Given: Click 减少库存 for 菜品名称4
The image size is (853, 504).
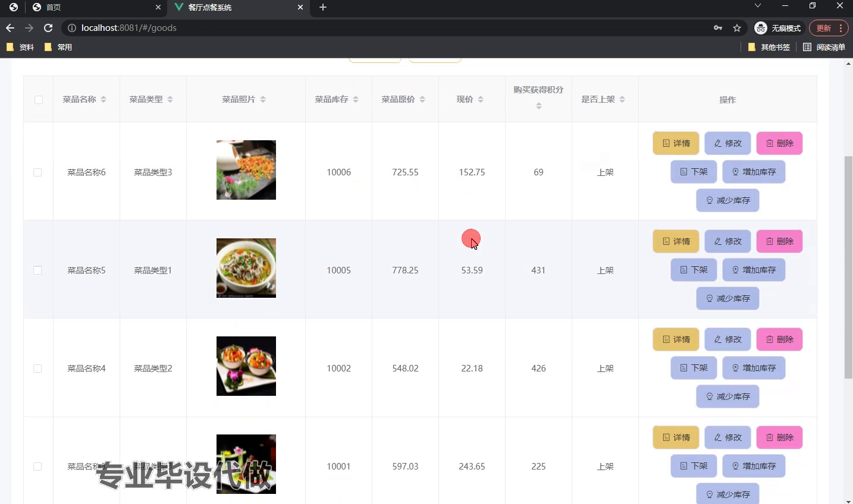Looking at the screenshot, I should tap(727, 396).
